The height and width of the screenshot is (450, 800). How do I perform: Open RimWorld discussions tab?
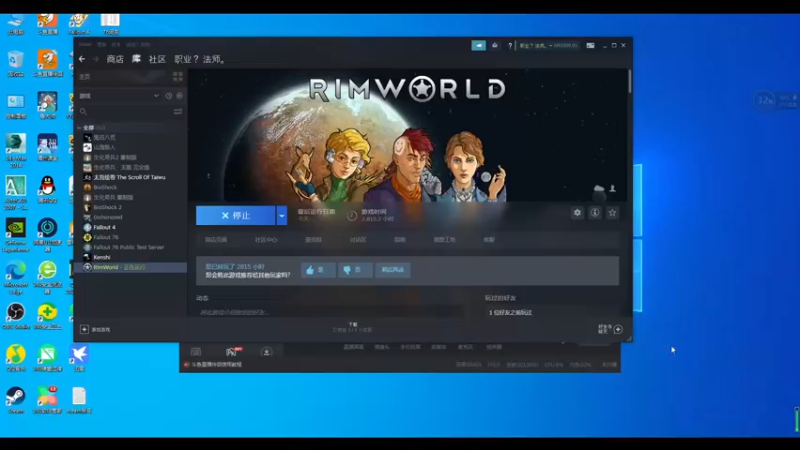tap(358, 240)
